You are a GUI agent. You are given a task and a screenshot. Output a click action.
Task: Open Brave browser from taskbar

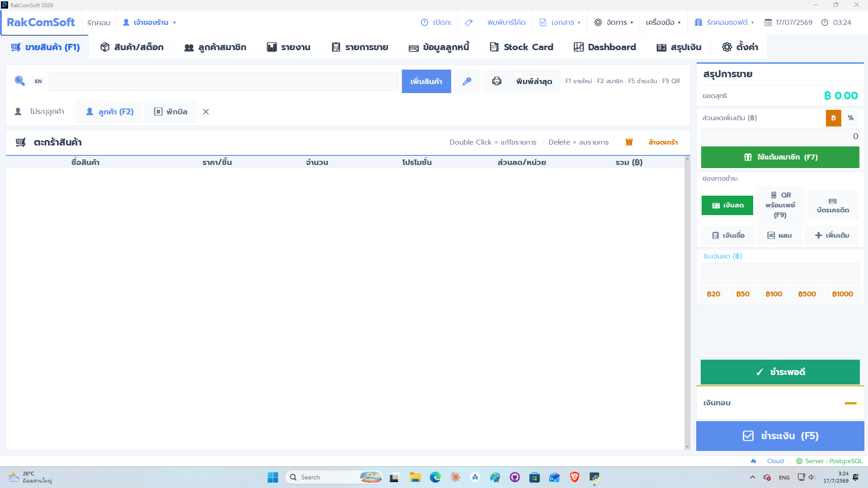[575, 477]
